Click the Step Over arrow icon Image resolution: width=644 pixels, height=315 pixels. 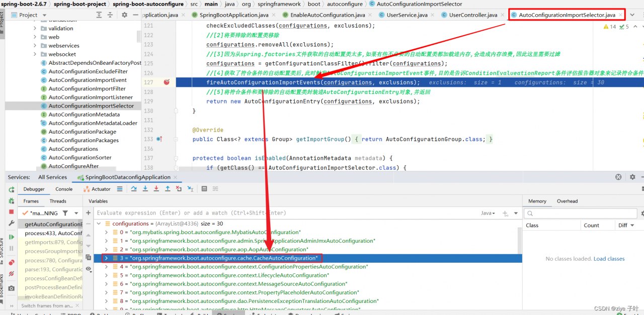click(134, 189)
